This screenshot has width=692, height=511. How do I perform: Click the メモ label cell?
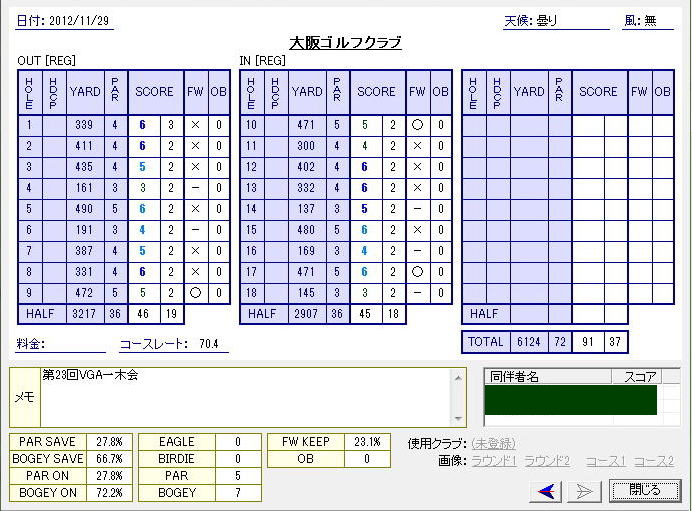[x=25, y=398]
